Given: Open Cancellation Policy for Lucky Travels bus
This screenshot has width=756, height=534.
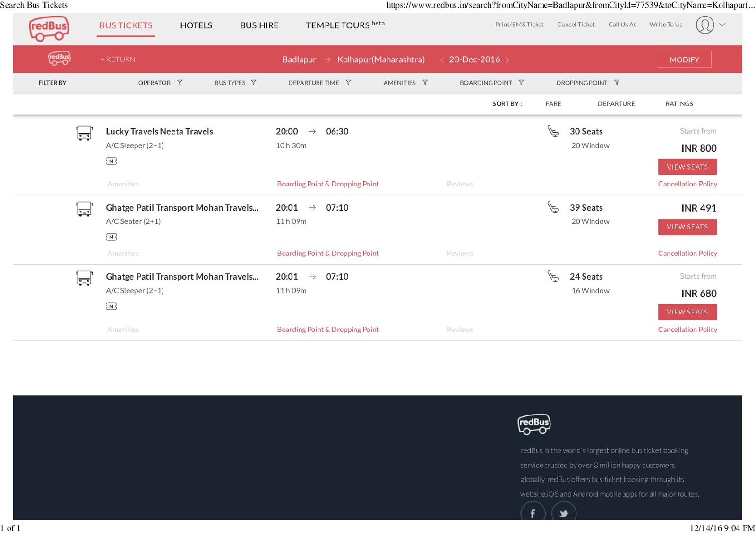Looking at the screenshot, I should tap(687, 184).
